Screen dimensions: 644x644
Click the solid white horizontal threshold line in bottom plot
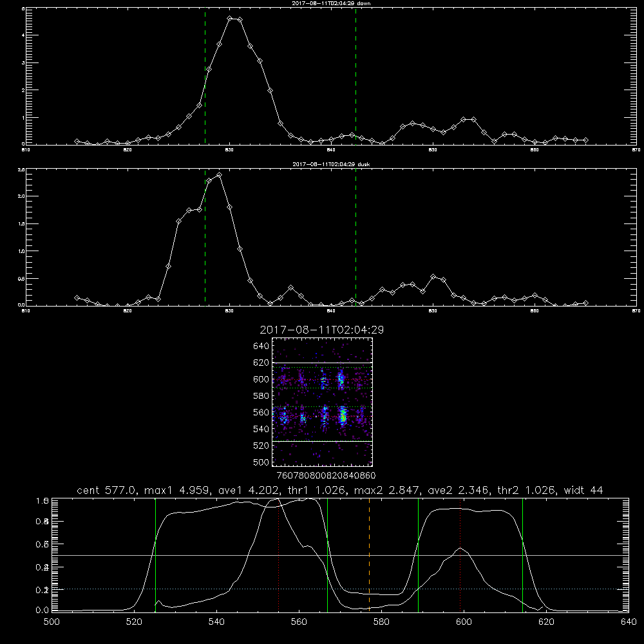(x=340, y=555)
